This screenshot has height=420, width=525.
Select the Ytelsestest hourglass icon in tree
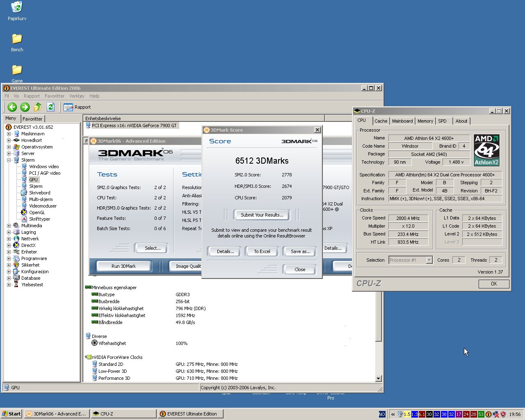(16, 285)
